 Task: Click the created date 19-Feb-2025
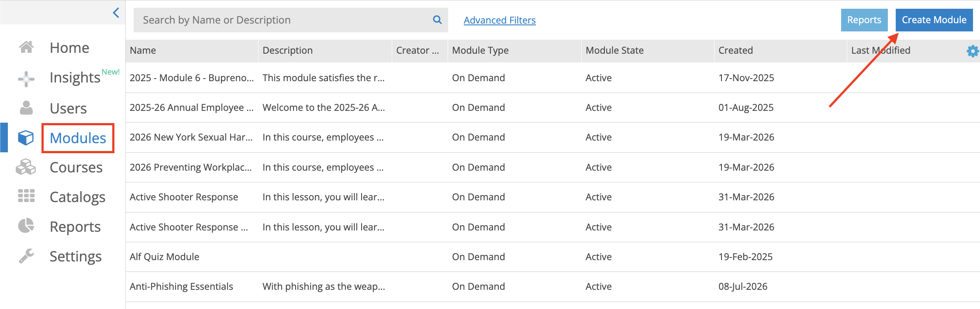745,257
